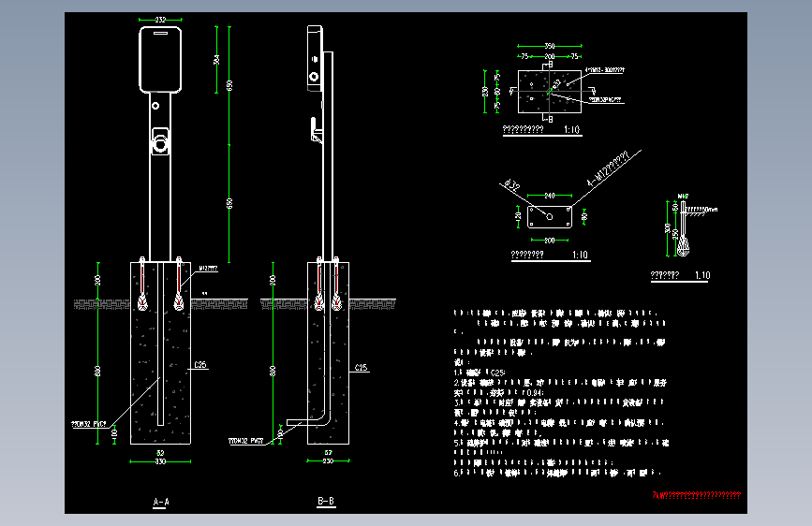Screen dimensions: 812x526
Task: Select the "DN32 PVC" pipe label in the A-A section
Action: tap(89, 424)
